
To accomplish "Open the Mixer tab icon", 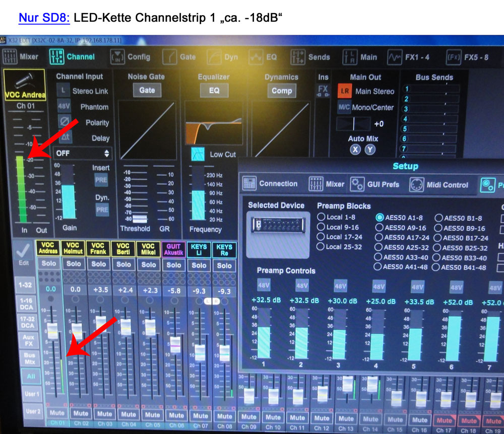I will (10, 56).
